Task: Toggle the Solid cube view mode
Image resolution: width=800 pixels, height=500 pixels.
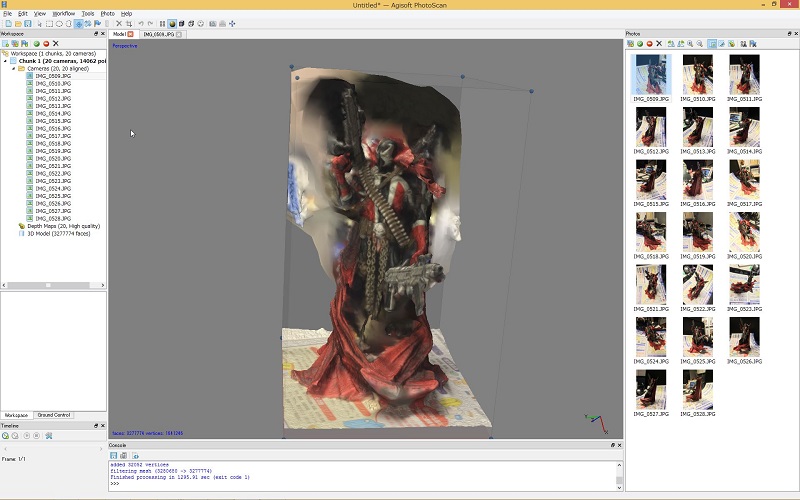Action: coord(181,23)
